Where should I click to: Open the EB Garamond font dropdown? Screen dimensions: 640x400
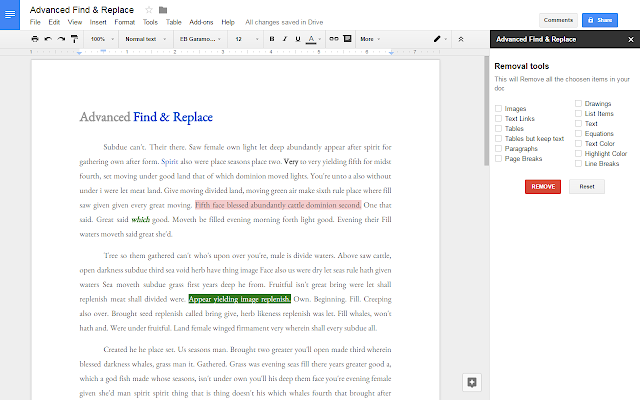(200, 39)
